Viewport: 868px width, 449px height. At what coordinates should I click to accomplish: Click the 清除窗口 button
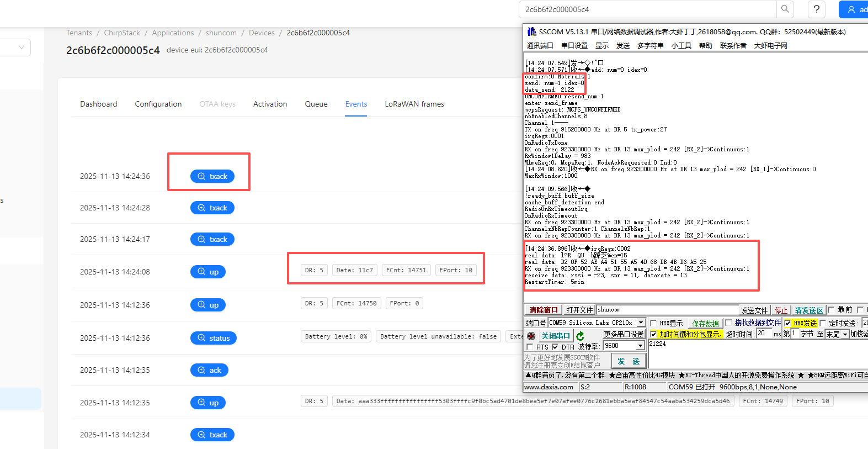coord(543,310)
